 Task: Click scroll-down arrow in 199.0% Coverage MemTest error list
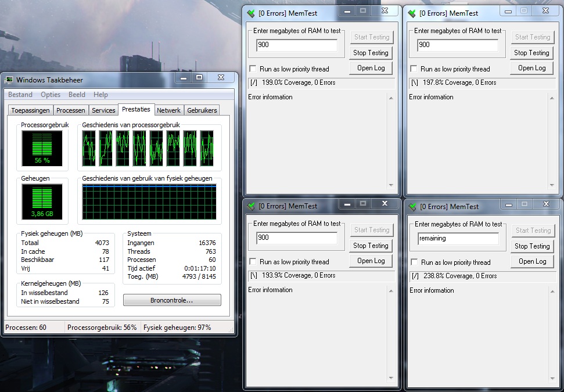(x=391, y=186)
